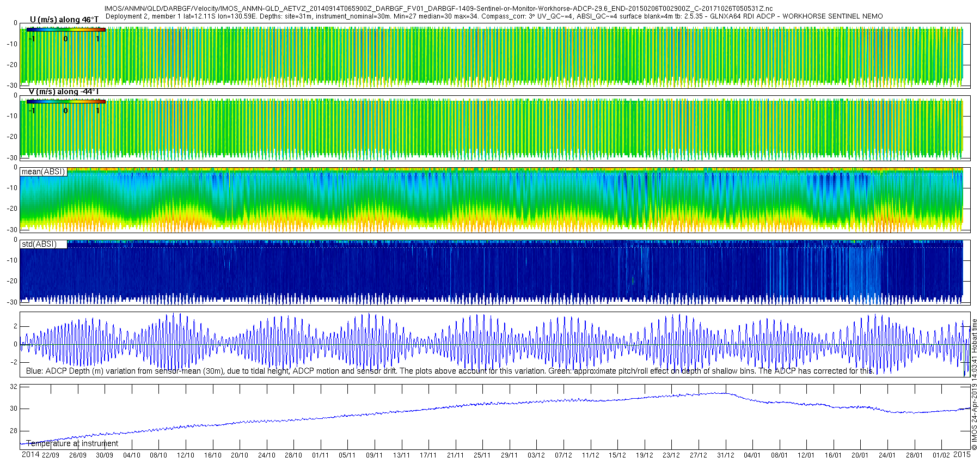The image size is (980, 463).
Task: Click the '-20' depth tick on the U panel
Action: pyautogui.click(x=12, y=64)
